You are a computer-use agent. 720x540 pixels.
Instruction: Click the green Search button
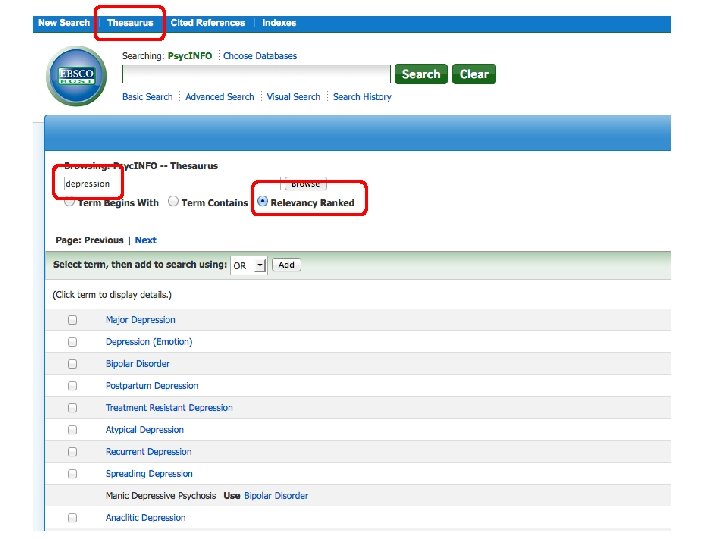[421, 74]
